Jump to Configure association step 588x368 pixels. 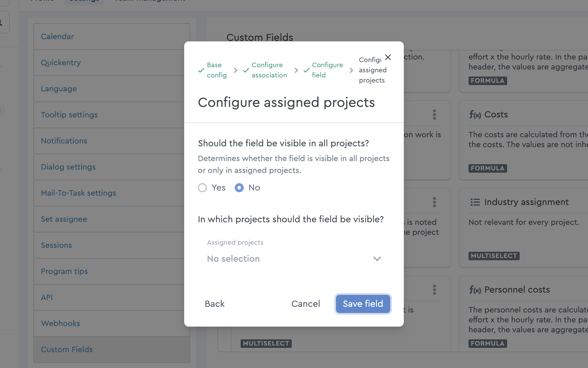(269, 70)
